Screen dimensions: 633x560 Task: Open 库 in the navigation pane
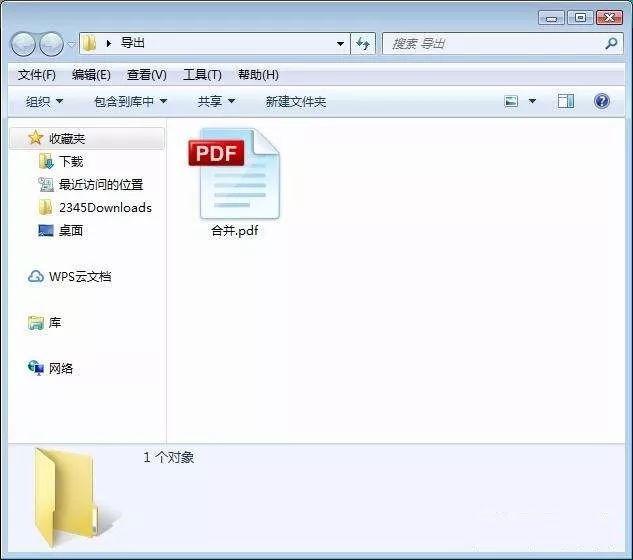click(x=55, y=323)
